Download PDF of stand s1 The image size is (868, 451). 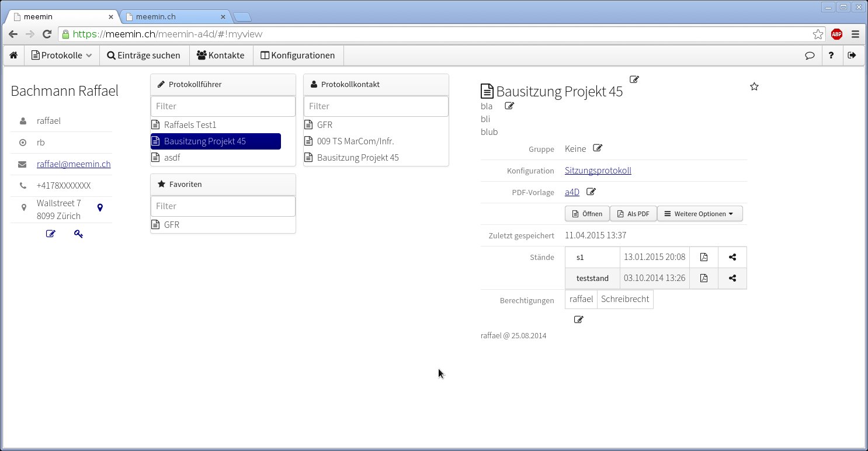click(704, 257)
